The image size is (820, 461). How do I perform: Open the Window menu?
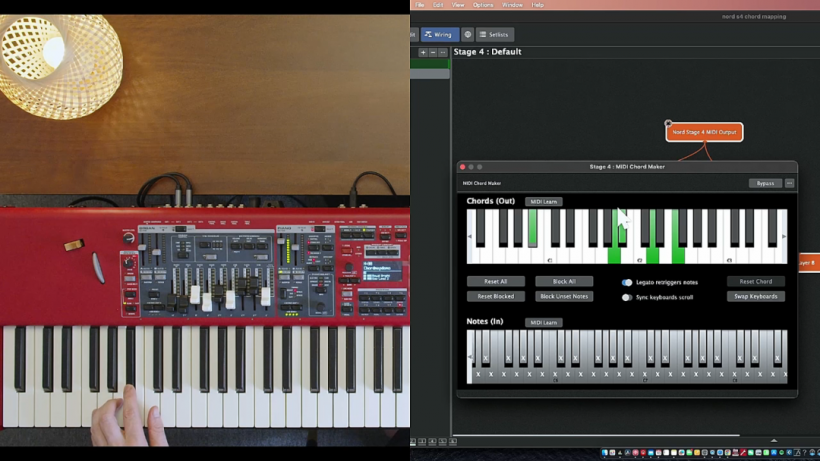[512, 5]
